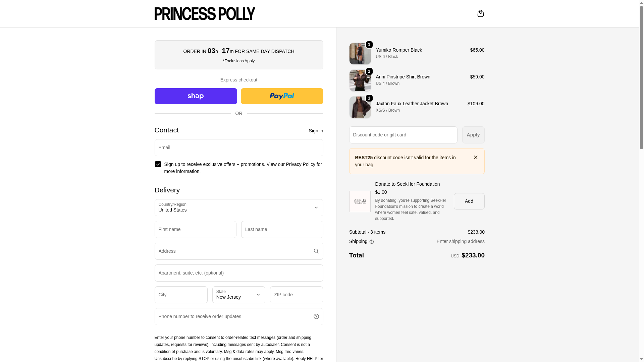Pay with Shop Pay express button

196,96
